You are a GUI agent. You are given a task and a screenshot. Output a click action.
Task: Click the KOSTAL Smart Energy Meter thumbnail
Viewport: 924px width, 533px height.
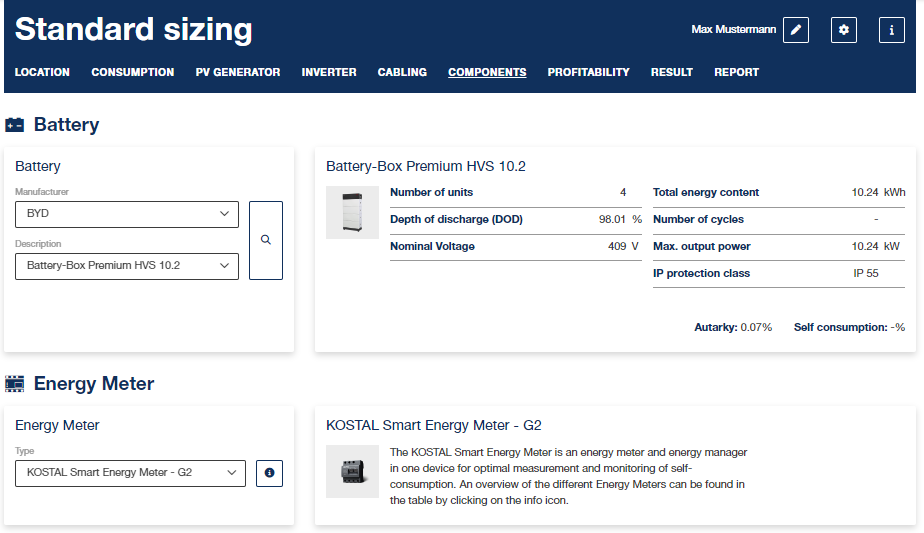(x=352, y=471)
